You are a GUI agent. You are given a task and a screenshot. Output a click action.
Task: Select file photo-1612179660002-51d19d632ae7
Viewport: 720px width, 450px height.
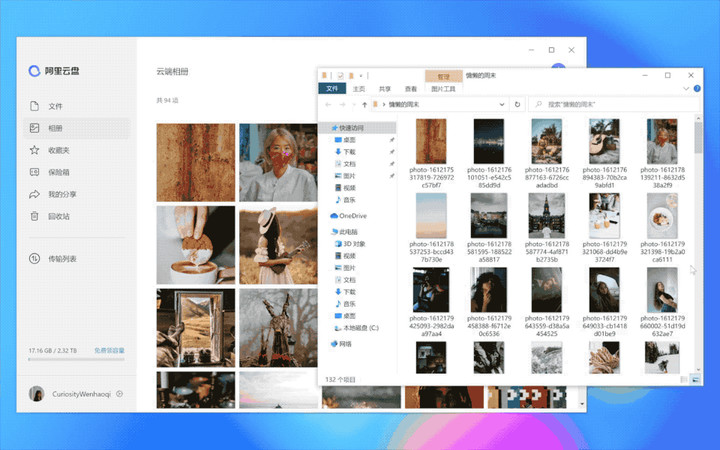pos(662,302)
